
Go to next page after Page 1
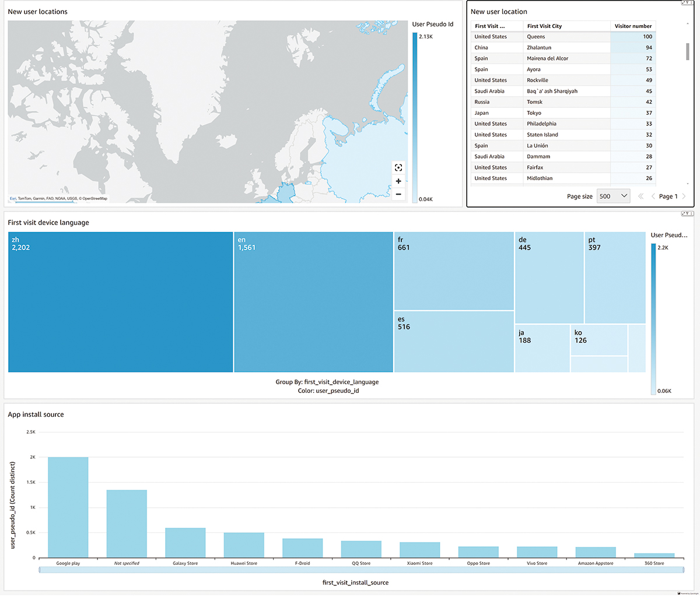[x=684, y=196]
